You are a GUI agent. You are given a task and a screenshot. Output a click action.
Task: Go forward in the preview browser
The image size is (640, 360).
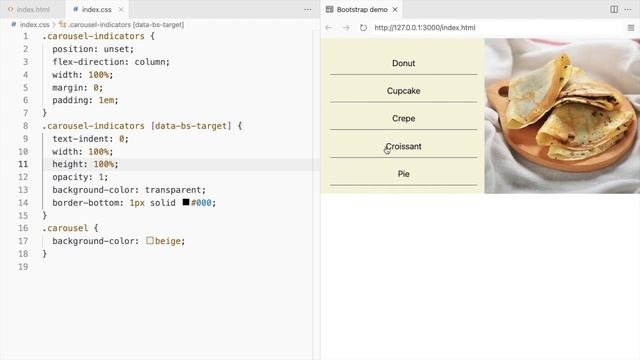pyautogui.click(x=346, y=28)
